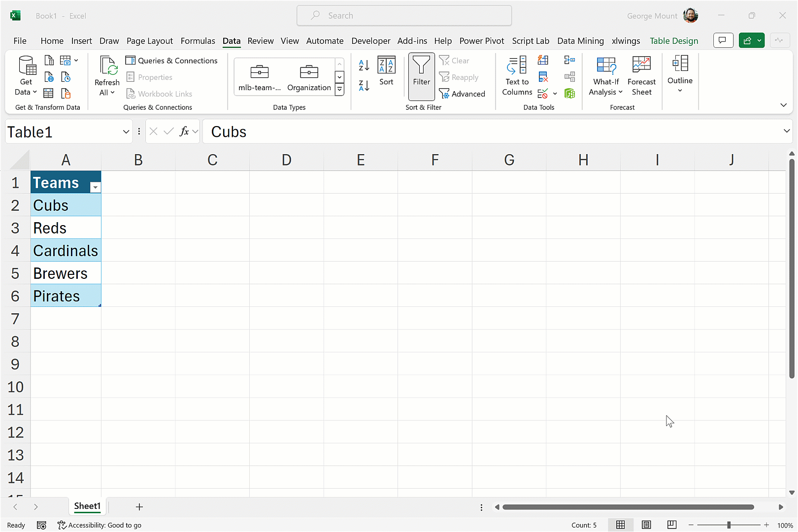
Task: Open the Accessibility checker in status bar
Action: [x=100, y=525]
